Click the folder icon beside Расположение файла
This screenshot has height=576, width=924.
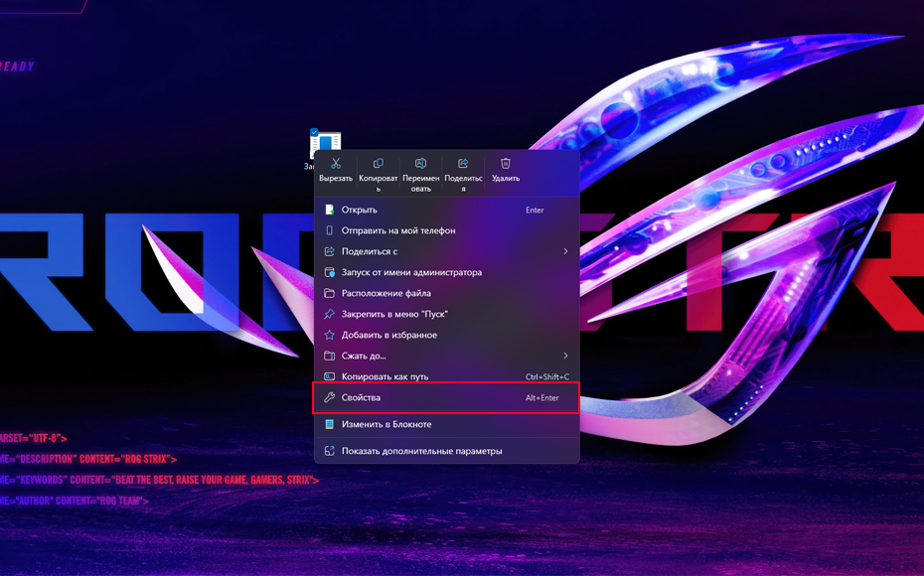coord(330,293)
